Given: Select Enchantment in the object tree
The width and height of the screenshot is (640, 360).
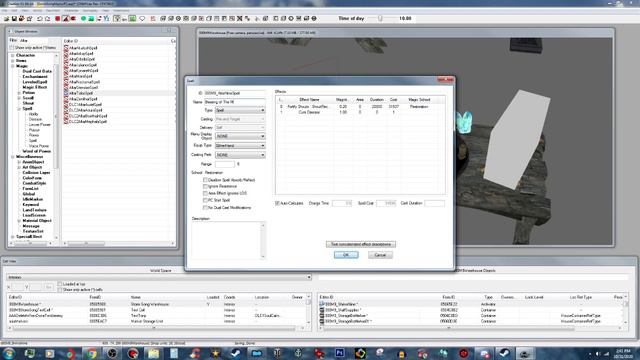Looking at the screenshot, I should (x=35, y=77).
